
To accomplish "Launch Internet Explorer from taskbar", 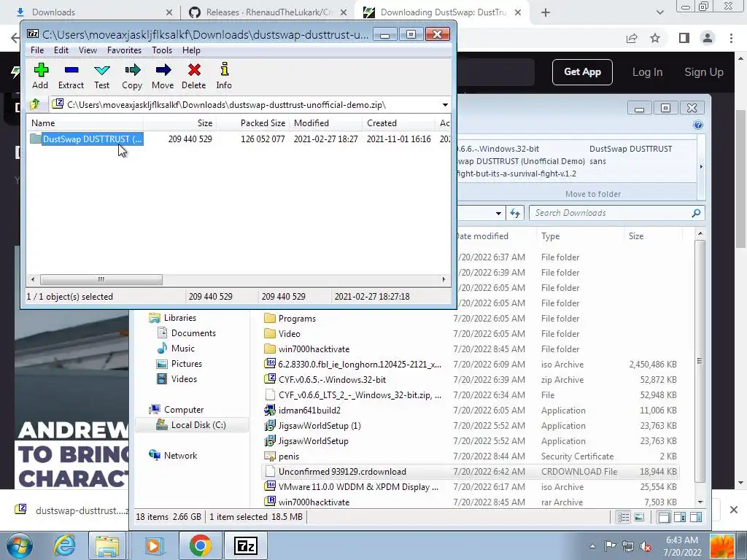I will (64, 545).
